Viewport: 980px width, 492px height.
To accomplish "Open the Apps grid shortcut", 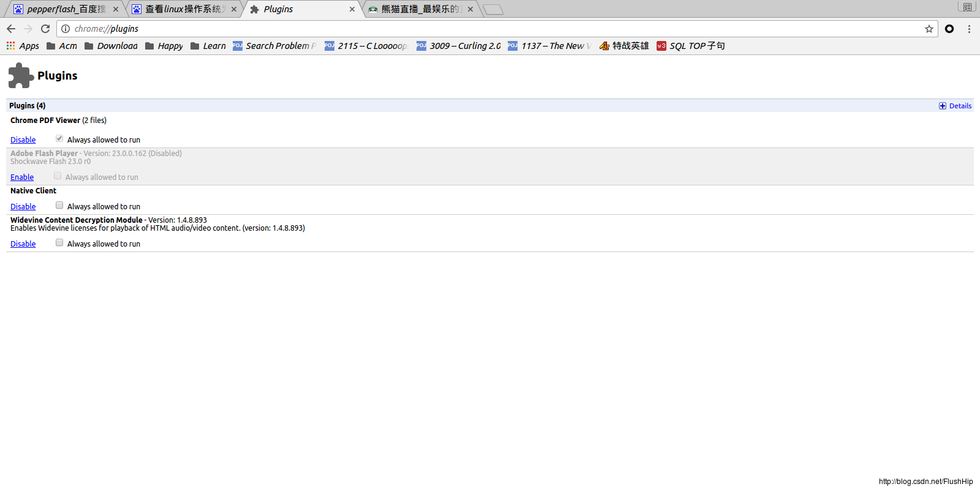I will pos(23,46).
